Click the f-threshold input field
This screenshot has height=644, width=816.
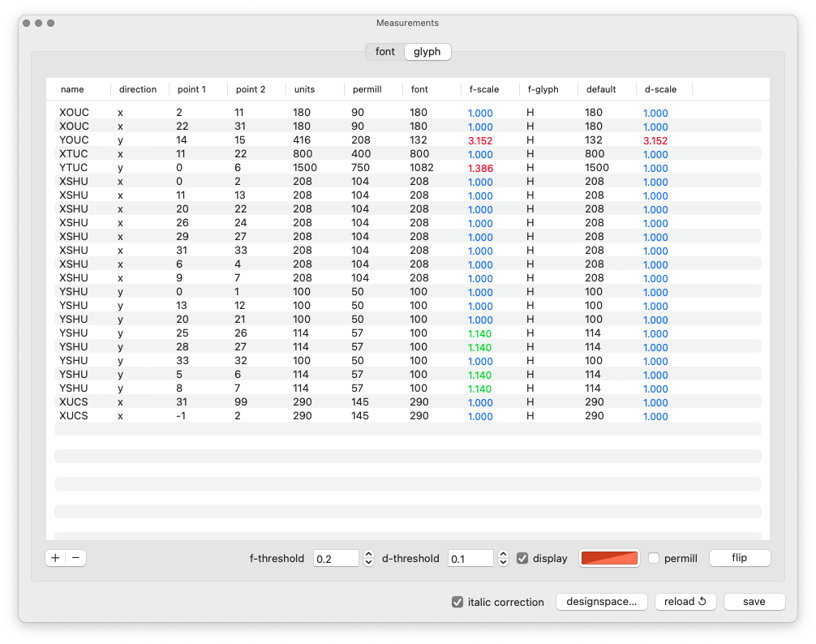coord(336,558)
